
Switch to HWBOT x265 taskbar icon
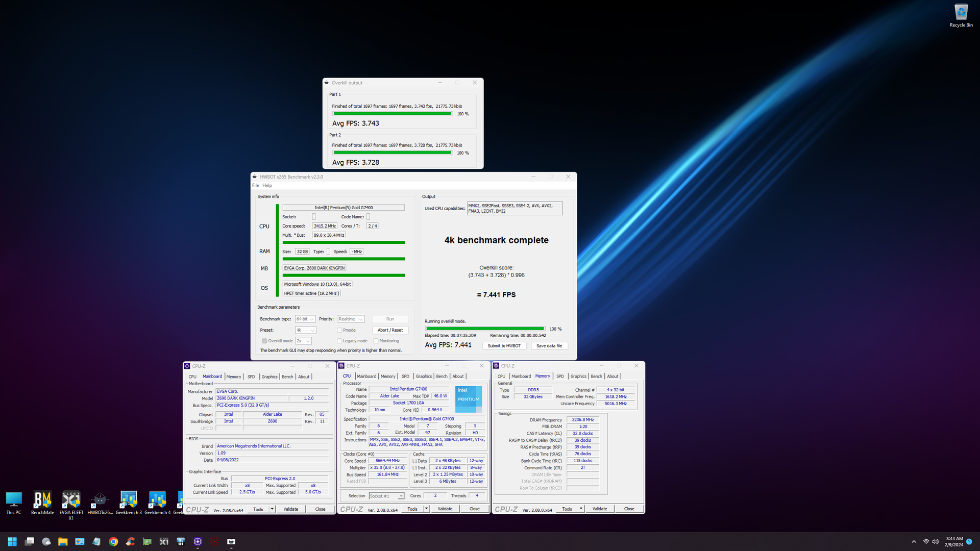click(231, 541)
